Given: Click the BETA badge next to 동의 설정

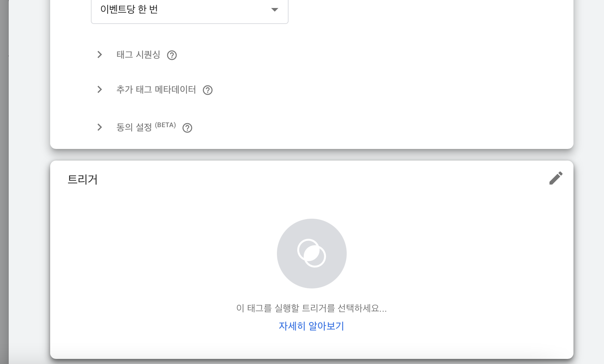Looking at the screenshot, I should 165,125.
